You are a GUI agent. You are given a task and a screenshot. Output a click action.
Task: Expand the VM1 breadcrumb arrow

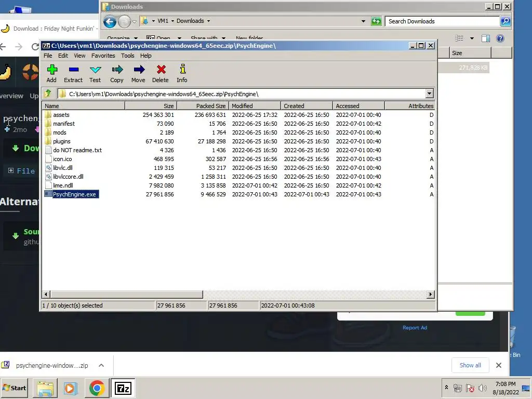172,21
